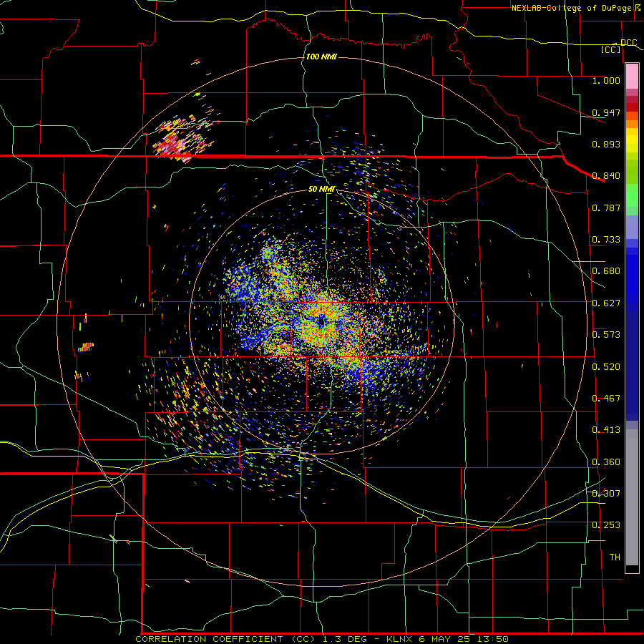Select the 0.733 scale value
Image resolution: width=644 pixels, height=644 pixels.
point(606,239)
